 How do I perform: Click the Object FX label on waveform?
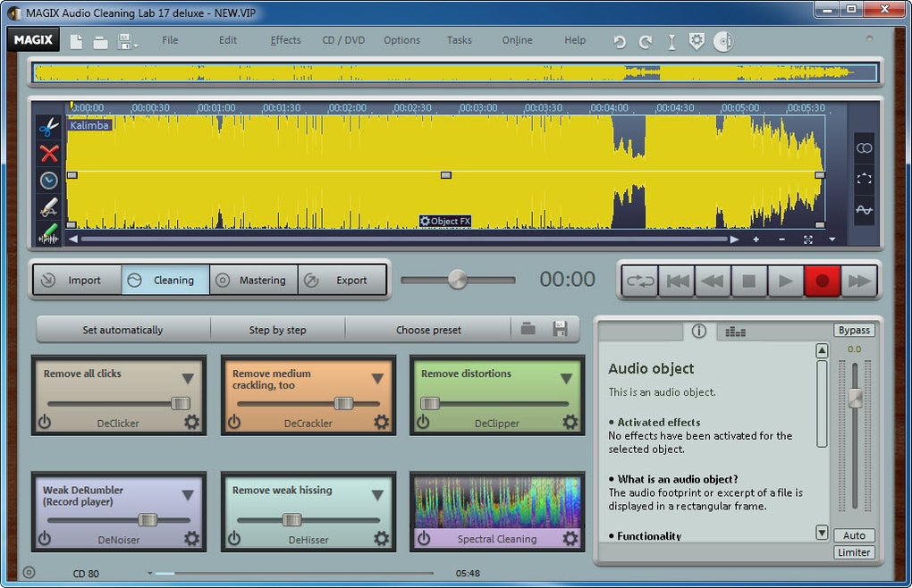pyautogui.click(x=445, y=222)
